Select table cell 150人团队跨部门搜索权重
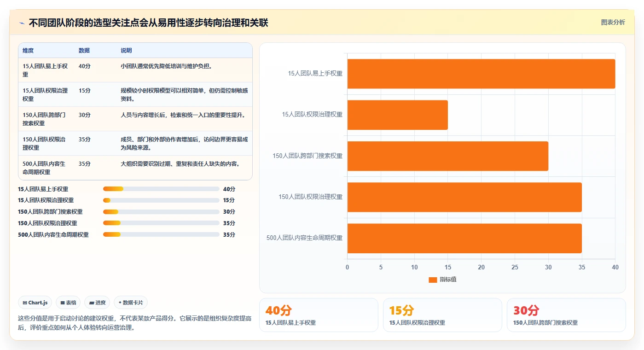The height and width of the screenshot is (350, 644). tap(46, 119)
